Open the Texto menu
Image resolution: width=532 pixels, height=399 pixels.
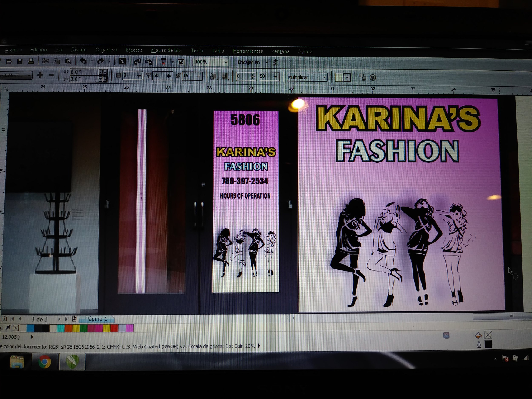(x=197, y=50)
